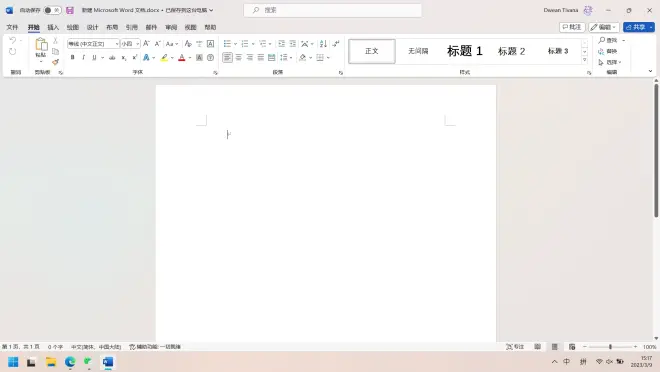Click the Comments (批注) button
The width and height of the screenshot is (660, 372).
click(572, 27)
